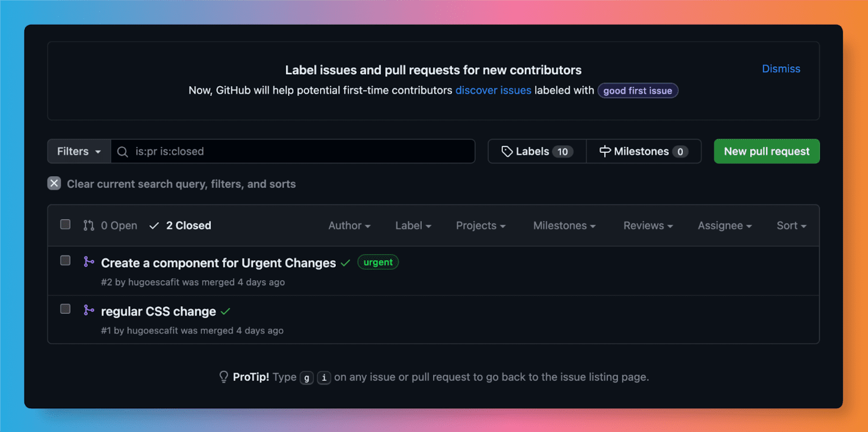Image resolution: width=868 pixels, height=432 pixels.
Task: Click the open pull request icon
Action: point(88,225)
